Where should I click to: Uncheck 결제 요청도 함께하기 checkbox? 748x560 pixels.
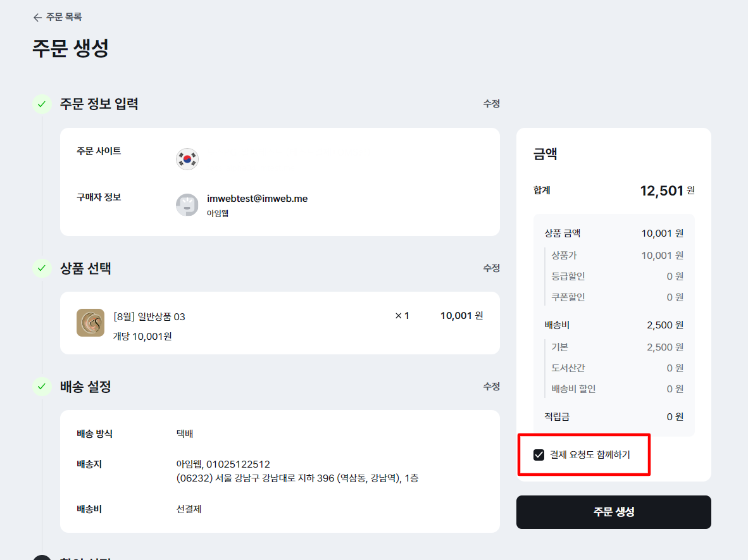tap(539, 454)
